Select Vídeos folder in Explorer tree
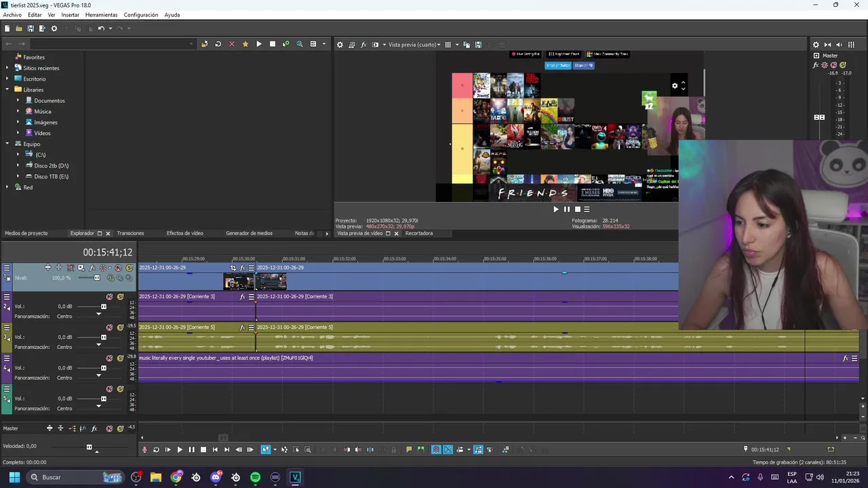This screenshot has height=488, width=868. [x=42, y=133]
